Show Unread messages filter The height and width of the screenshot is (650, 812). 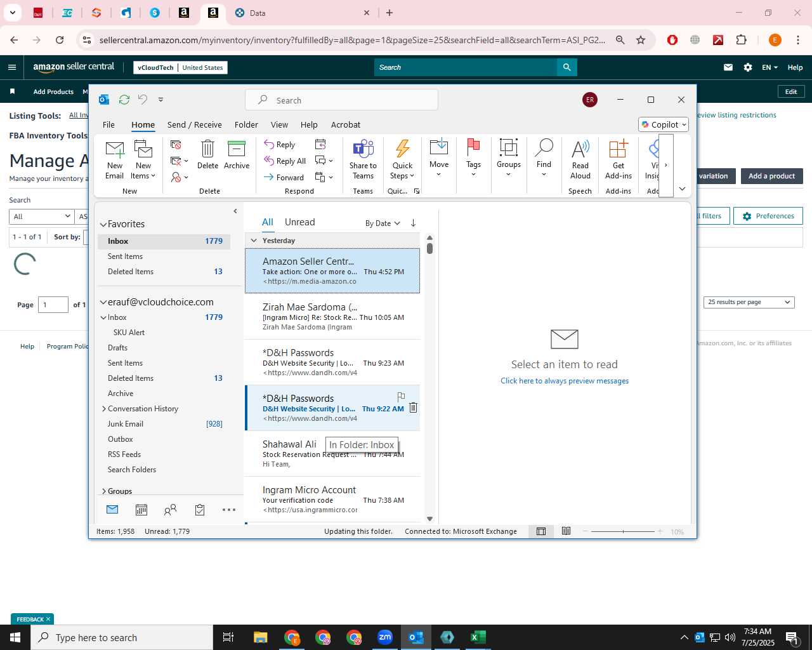pyautogui.click(x=299, y=222)
